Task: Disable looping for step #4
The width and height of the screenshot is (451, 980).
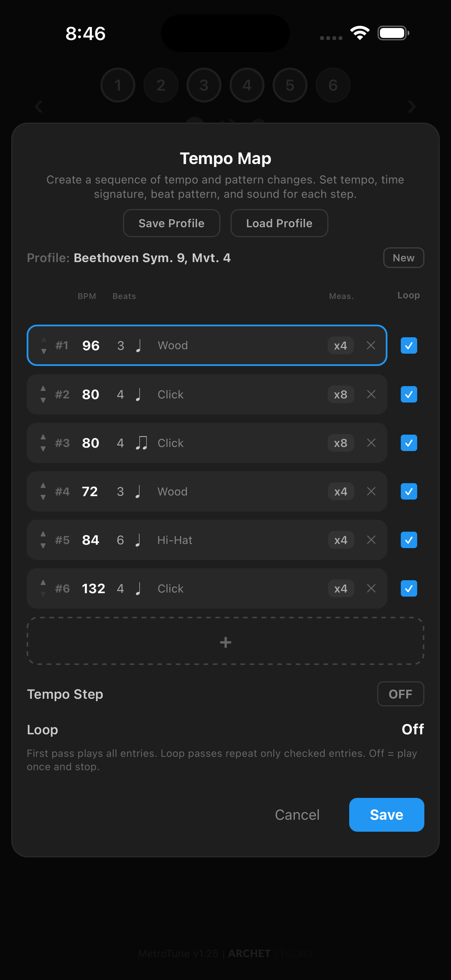Action: 408,491
